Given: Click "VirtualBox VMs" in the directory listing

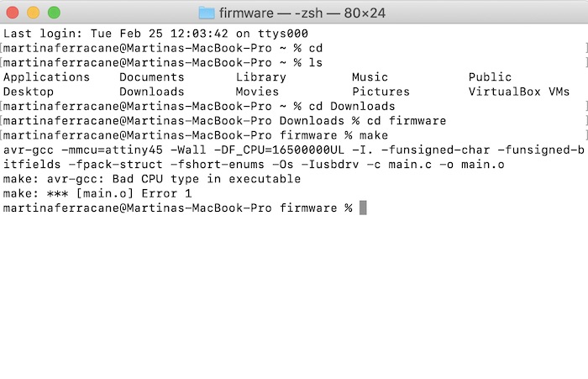Looking at the screenshot, I should click(x=519, y=92).
